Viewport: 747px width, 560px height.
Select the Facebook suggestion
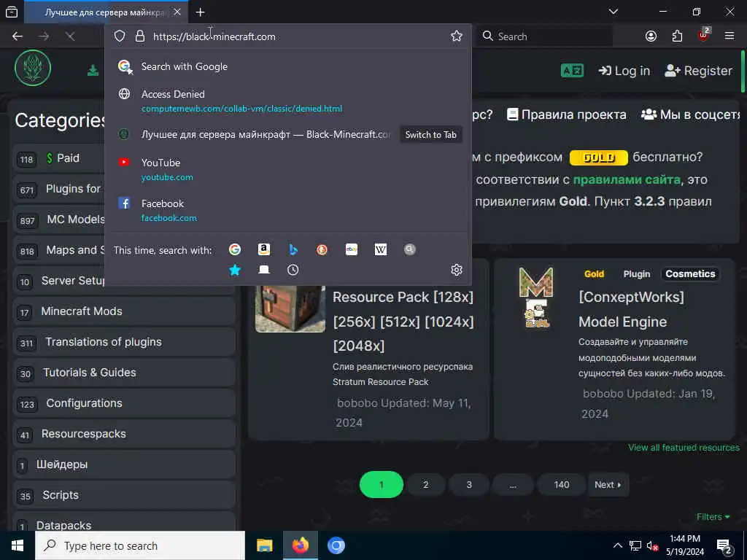tap(287, 211)
